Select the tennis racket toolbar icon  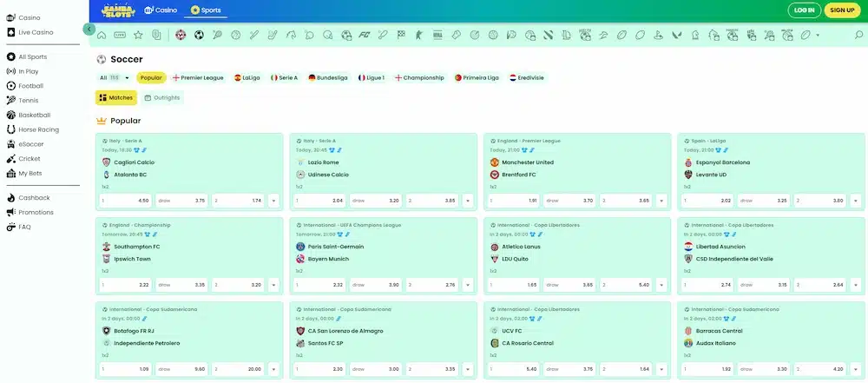(x=217, y=35)
